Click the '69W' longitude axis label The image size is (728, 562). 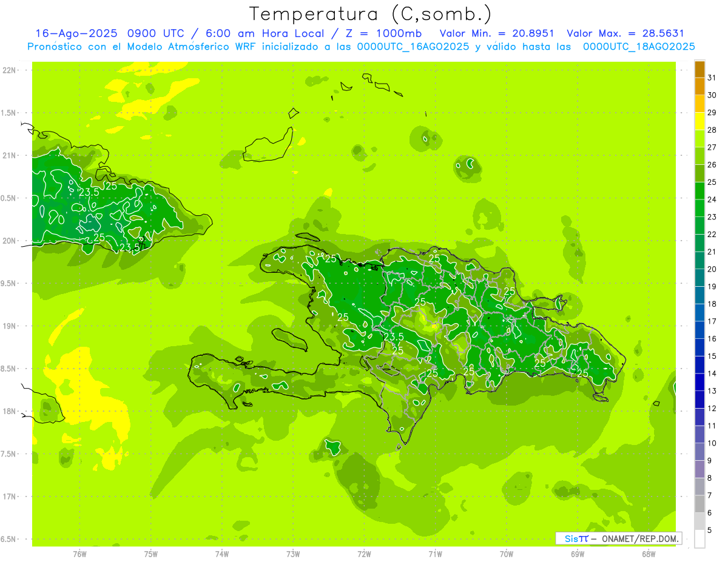coord(578,554)
